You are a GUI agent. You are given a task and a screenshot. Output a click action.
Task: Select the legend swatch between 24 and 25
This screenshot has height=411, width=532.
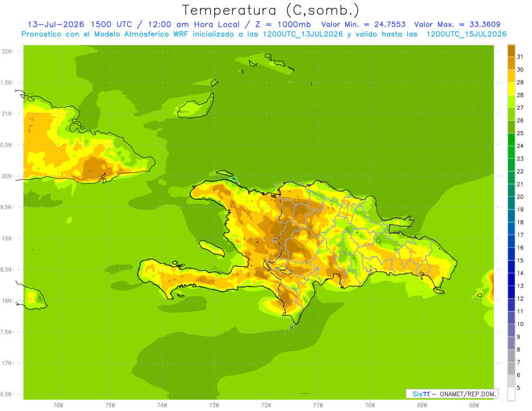[511, 140]
